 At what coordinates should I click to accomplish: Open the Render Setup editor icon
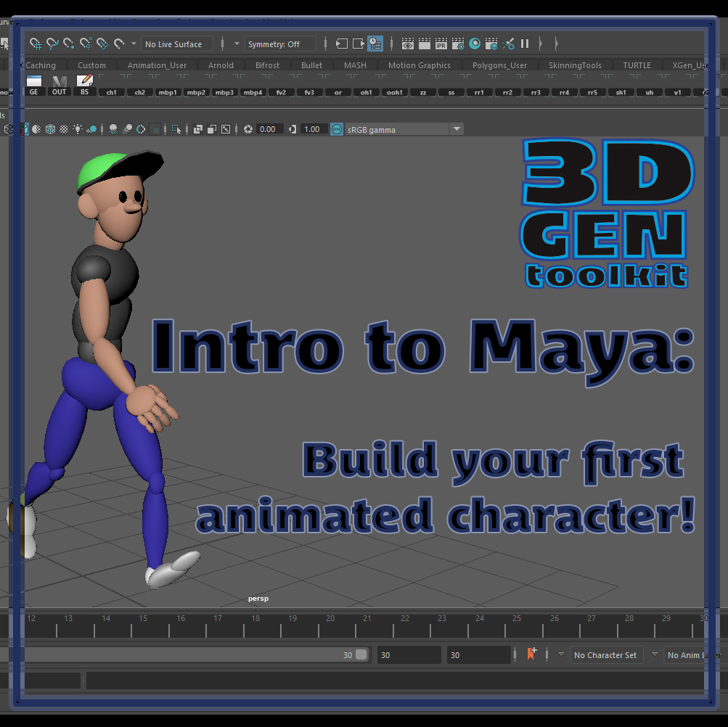[491, 44]
